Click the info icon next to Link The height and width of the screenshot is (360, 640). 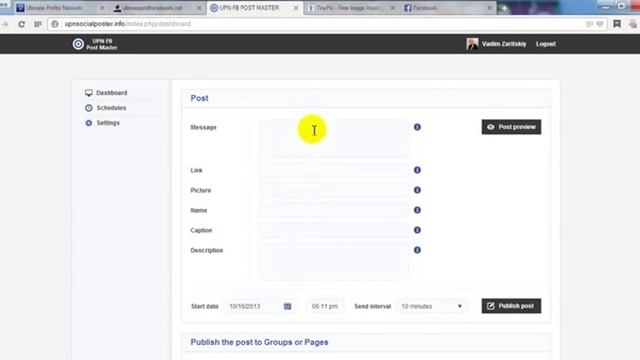tap(417, 170)
